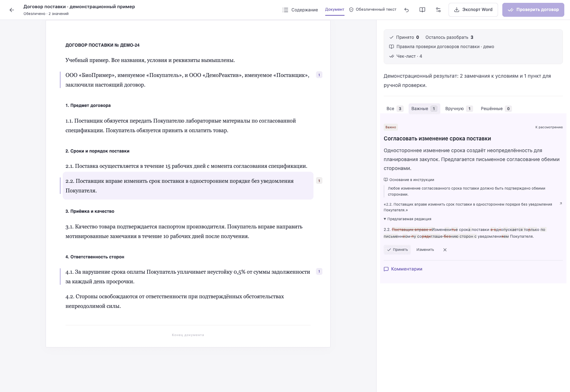Edit the suggestion with Изменить
Screen dimensions: 570x392
pos(425,250)
